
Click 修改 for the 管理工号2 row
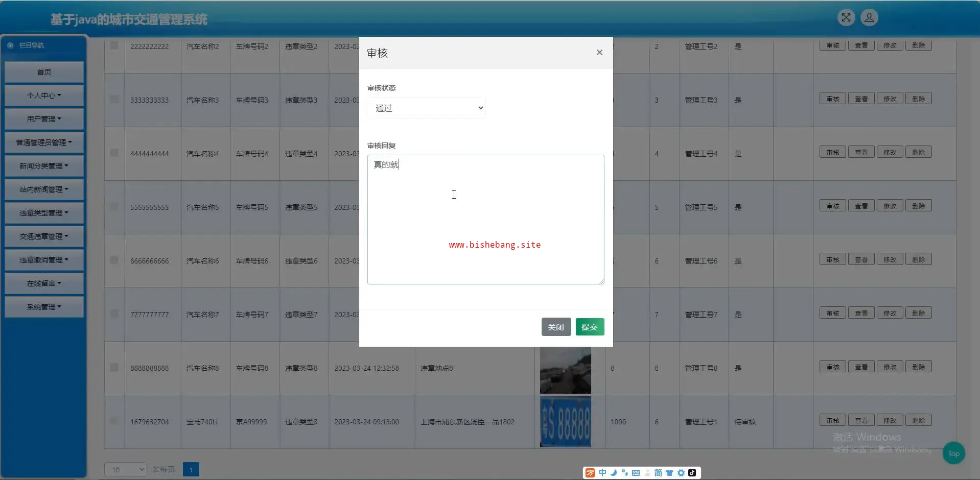coord(890,45)
